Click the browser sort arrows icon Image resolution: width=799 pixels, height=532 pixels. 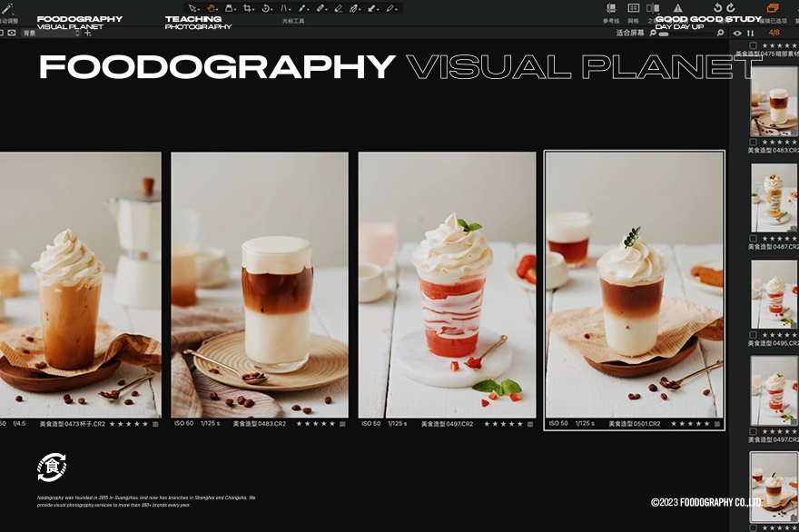click(x=751, y=33)
